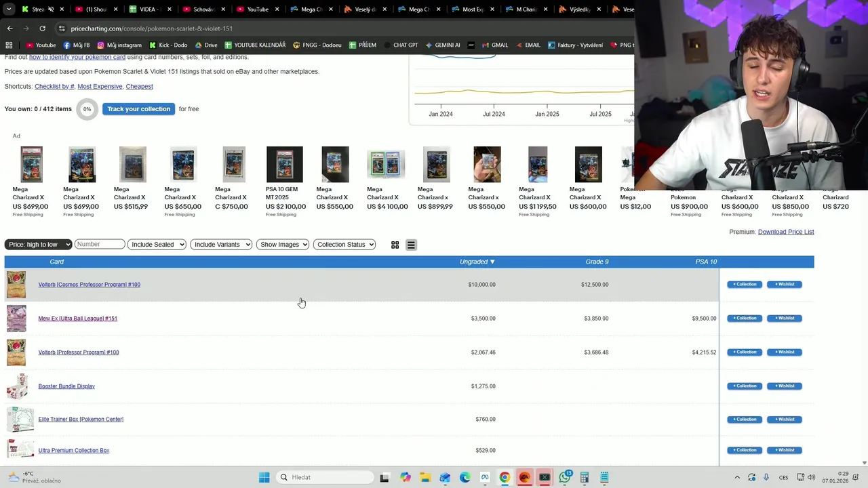Viewport: 868px width, 488px height.
Task: Open Můj instagram bookmark
Action: click(x=119, y=45)
